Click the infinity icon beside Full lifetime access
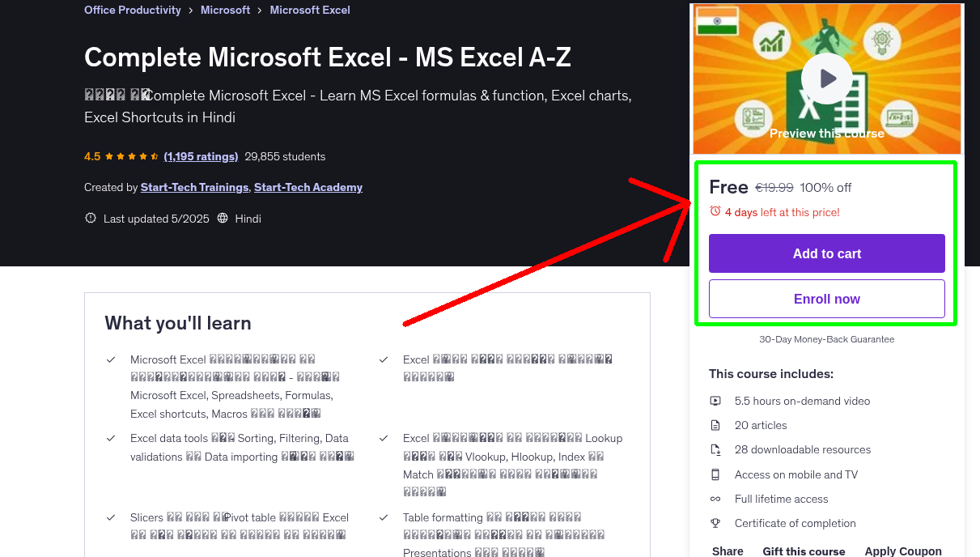The height and width of the screenshot is (557, 980). [x=715, y=499]
